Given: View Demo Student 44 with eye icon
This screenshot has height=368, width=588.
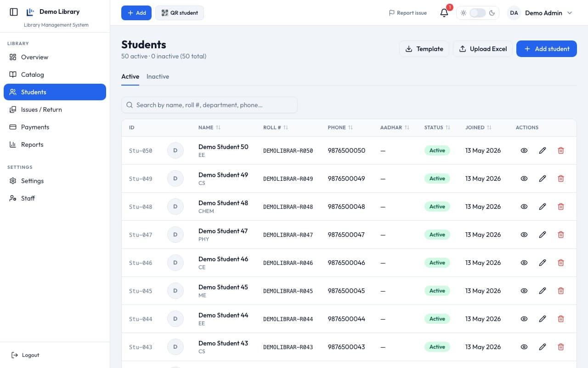Looking at the screenshot, I should point(524,319).
